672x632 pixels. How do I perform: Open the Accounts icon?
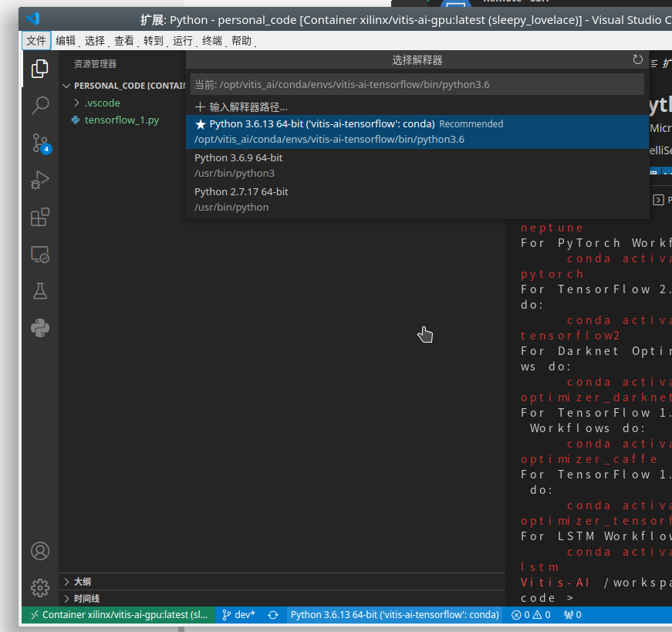click(40, 551)
